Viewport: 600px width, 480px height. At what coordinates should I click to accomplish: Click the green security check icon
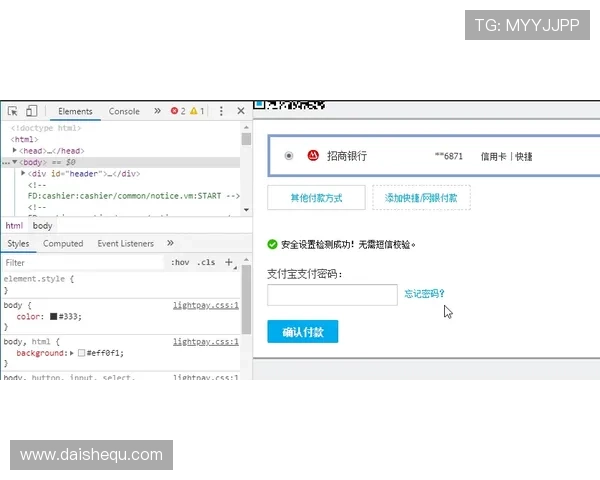tap(272, 244)
